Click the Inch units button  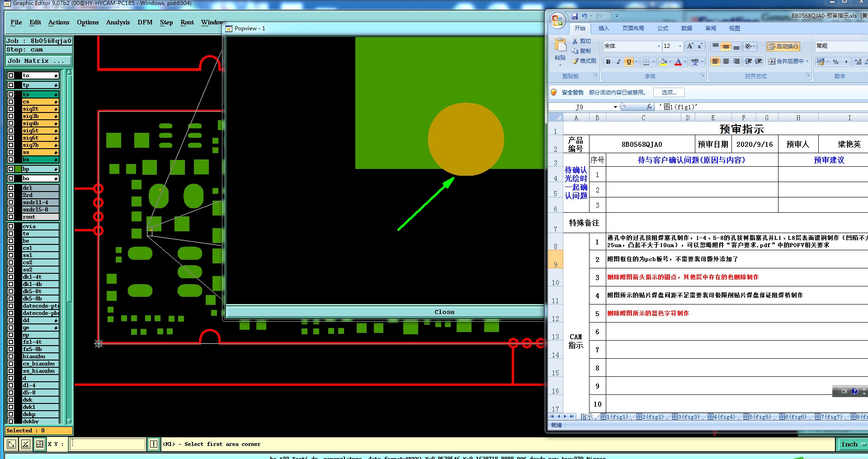(852, 444)
